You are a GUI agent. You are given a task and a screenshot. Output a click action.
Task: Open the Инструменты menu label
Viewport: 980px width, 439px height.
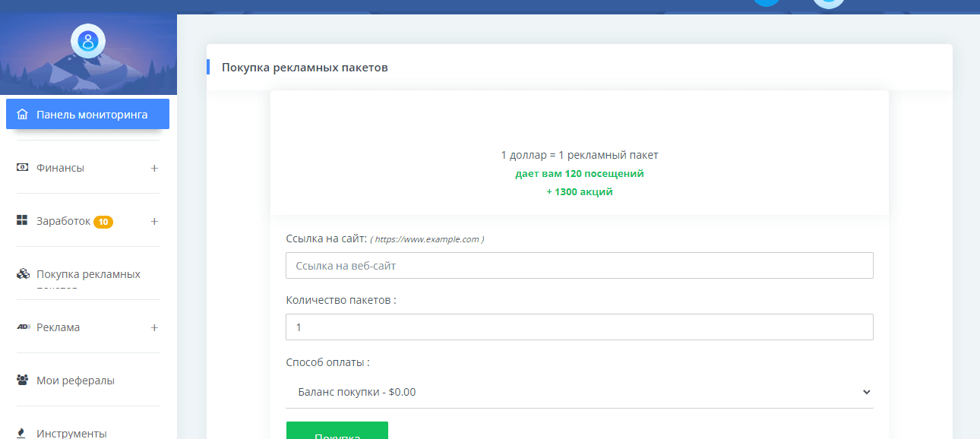tap(71, 434)
